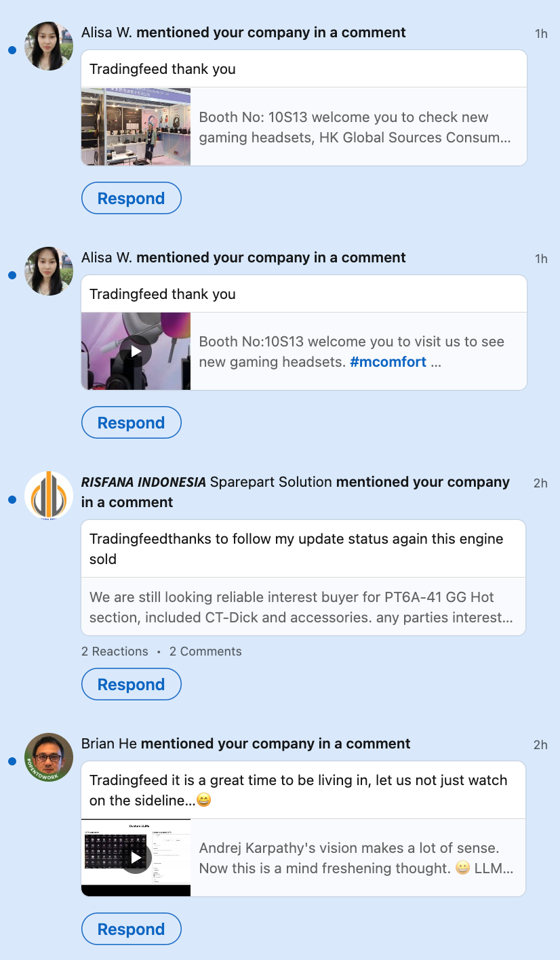This screenshot has width=560, height=960.
Task: Click the unread dot beside Brian He's notification
Action: click(12, 761)
